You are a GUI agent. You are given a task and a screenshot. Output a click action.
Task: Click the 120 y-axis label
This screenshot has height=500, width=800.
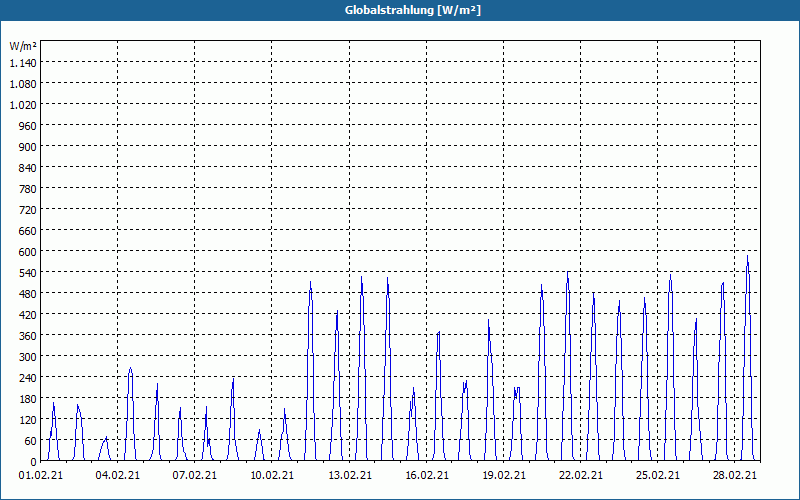(28, 420)
